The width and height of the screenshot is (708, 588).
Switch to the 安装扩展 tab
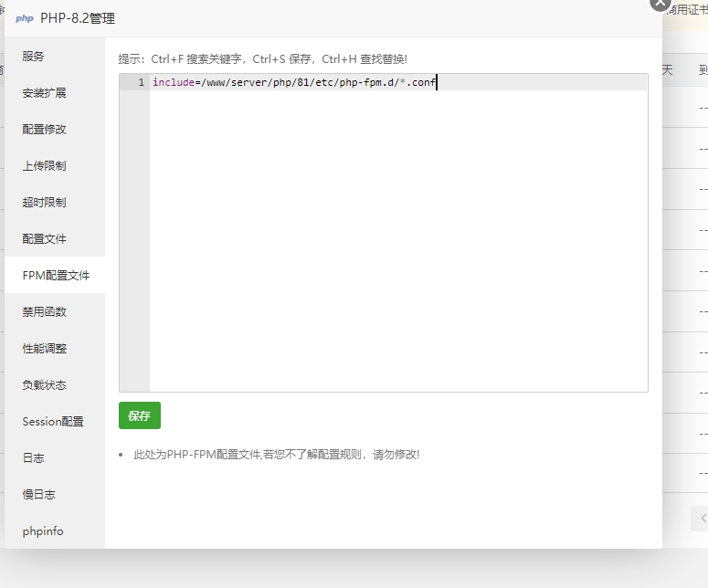(55, 92)
